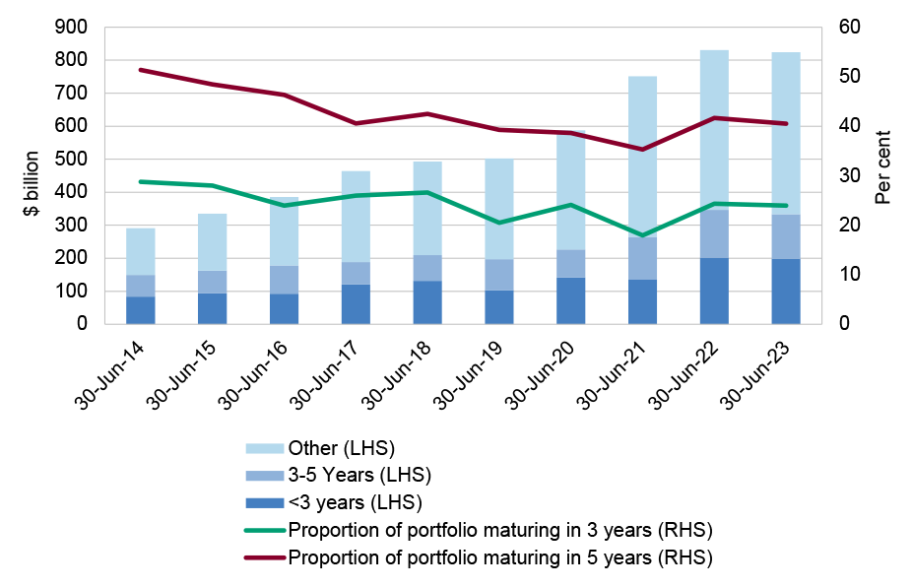Click the dark blue <3 years segment for 30-Jun-22
This screenshot has height=588, width=912.
[x=714, y=291]
